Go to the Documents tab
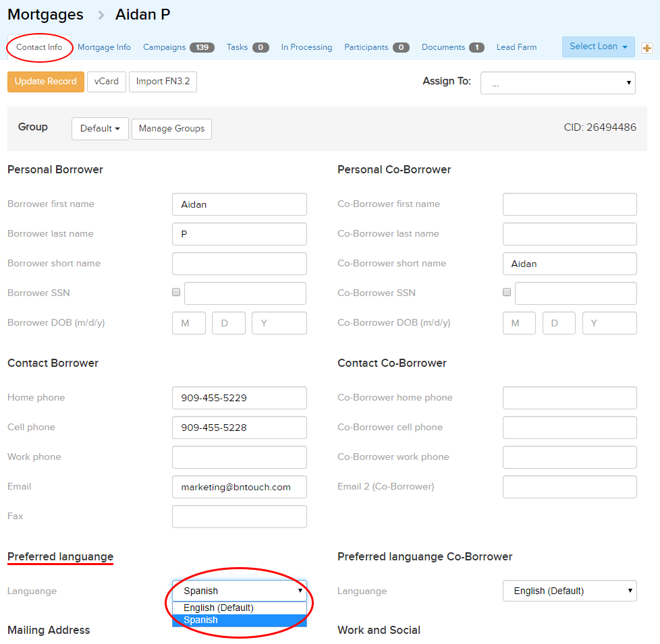Screen dimensions: 660x644 [452, 47]
